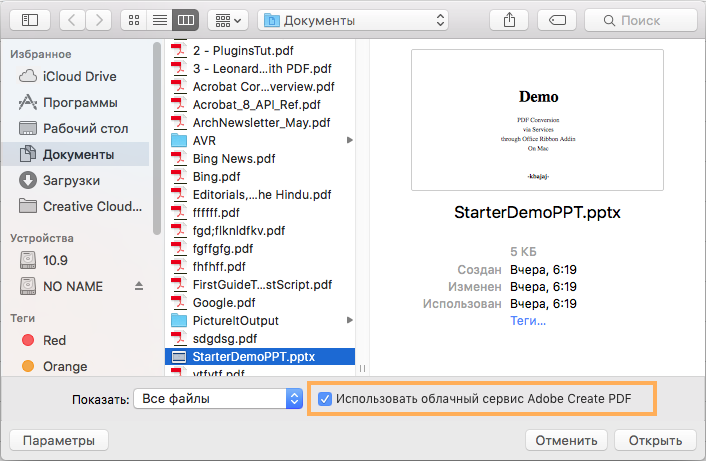
Task: Expand the AVR folder arrow
Action: [349, 140]
